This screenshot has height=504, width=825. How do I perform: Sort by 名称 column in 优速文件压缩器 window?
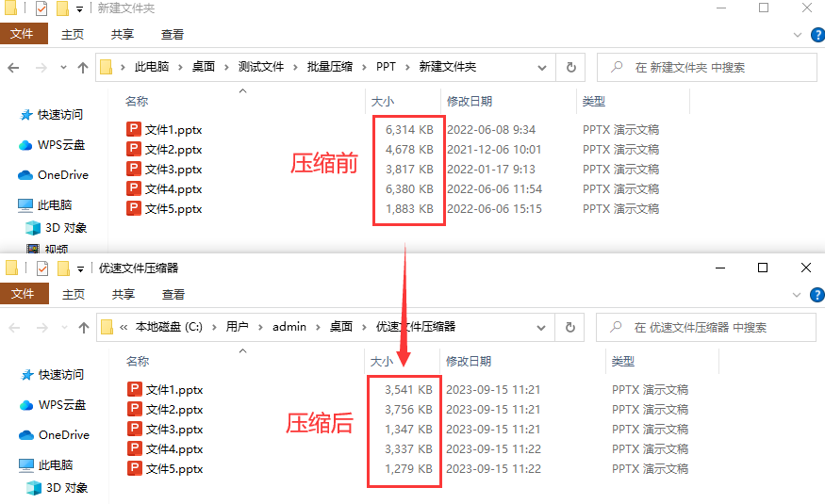138,361
